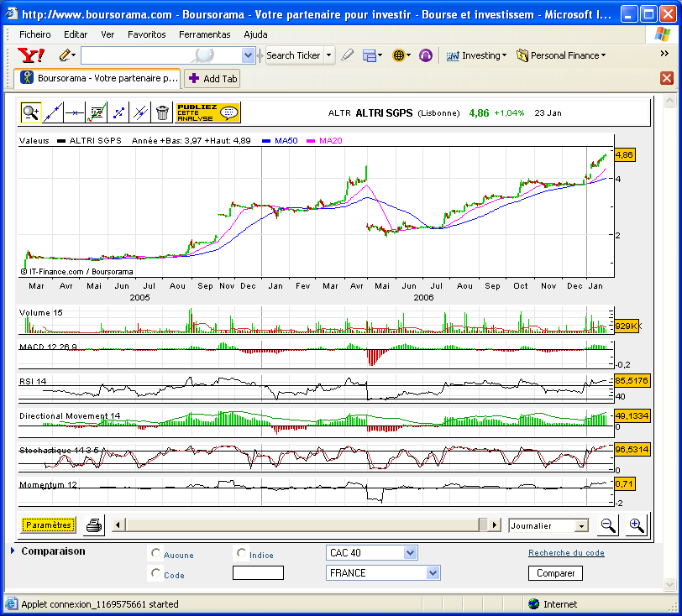
Task: Click the Search Ticker button
Action: click(x=294, y=55)
